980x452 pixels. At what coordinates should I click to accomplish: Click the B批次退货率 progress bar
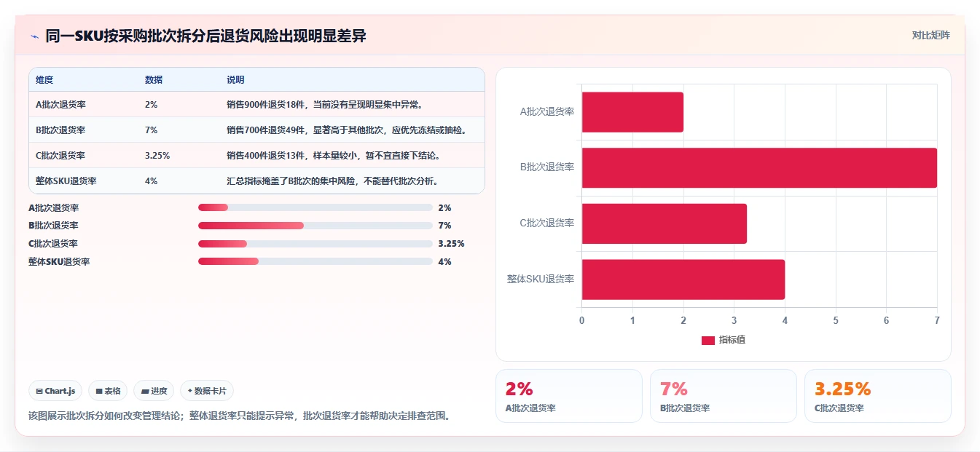[315, 226]
